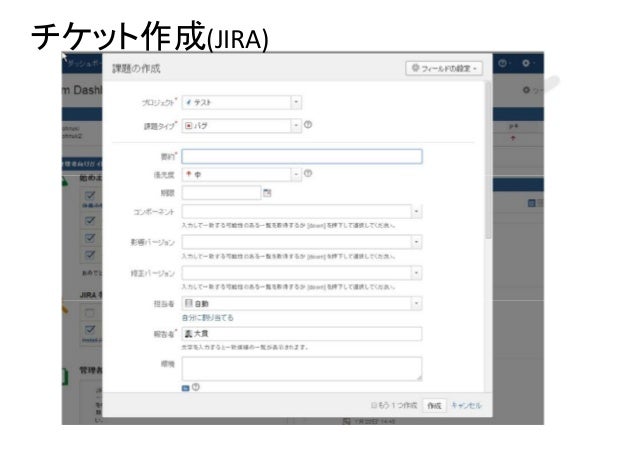Click the gear icon inside フィールドの設定 button

[415, 68]
